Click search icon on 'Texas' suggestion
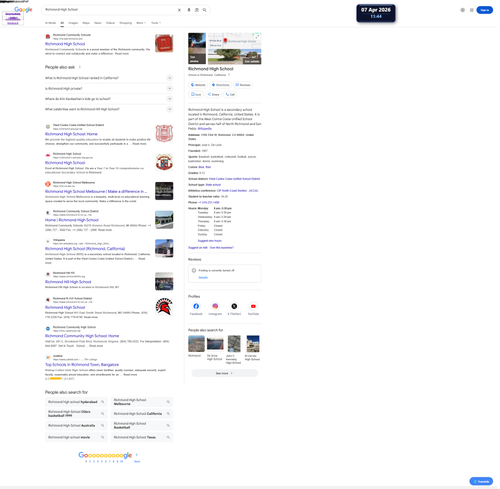The width and height of the screenshot is (500, 489). pos(168,437)
